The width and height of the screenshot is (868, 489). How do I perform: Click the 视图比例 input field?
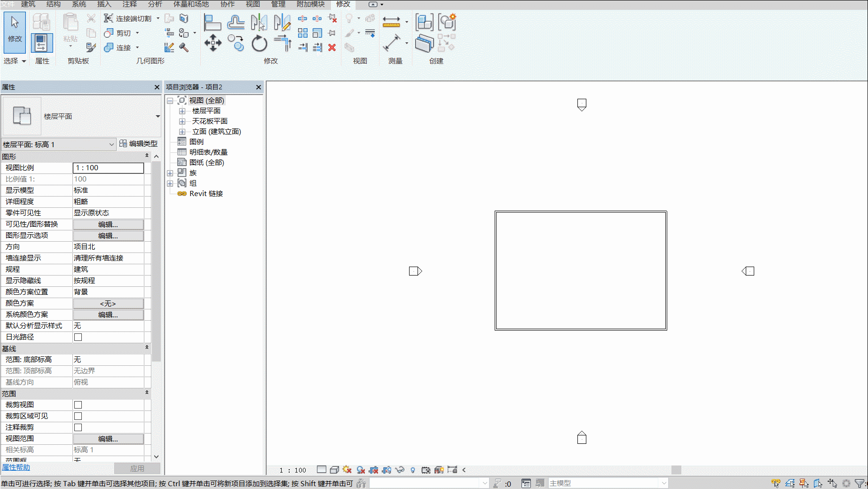[108, 168]
